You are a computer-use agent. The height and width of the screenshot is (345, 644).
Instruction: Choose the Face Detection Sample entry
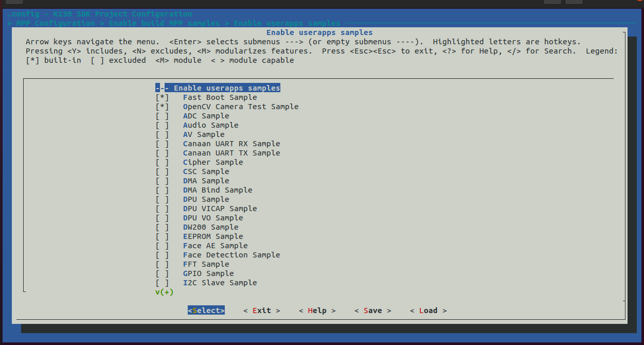[x=231, y=255]
